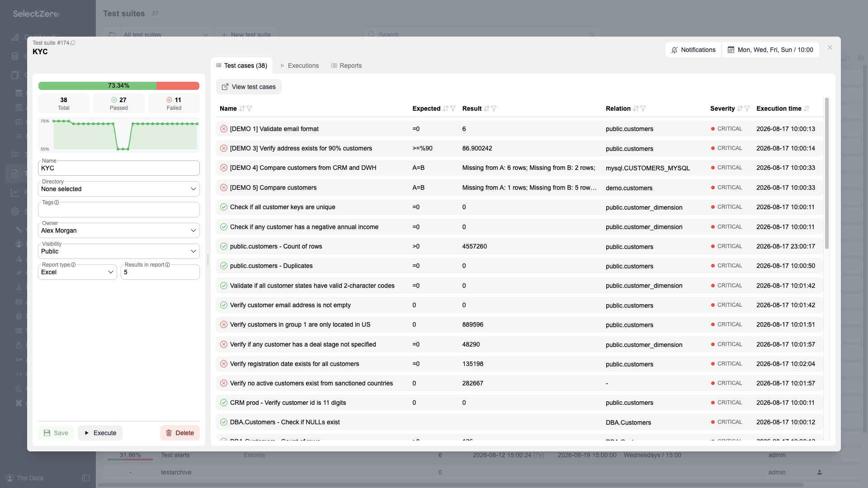Click Notifications button

click(693, 50)
